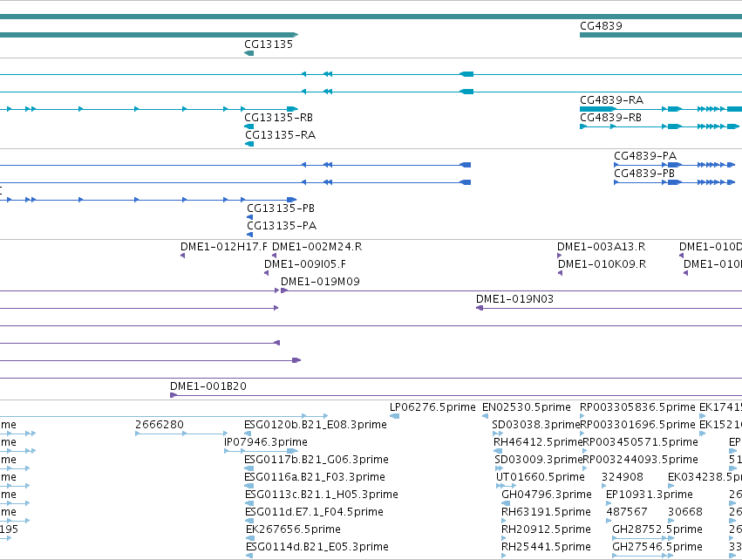Screen dimensions: 742x560
Task: Click the DME1-012H17.F arrow marker
Action: [x=182, y=256]
